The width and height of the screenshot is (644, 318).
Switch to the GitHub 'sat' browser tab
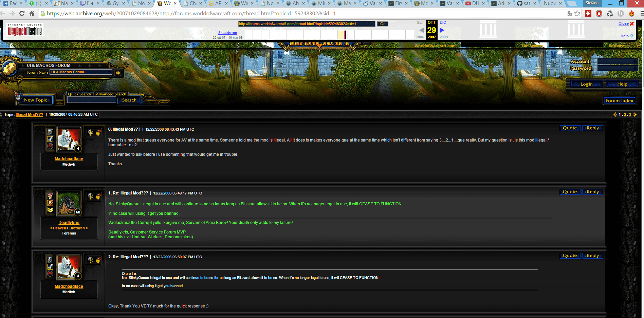pyautogui.click(x=526, y=3)
